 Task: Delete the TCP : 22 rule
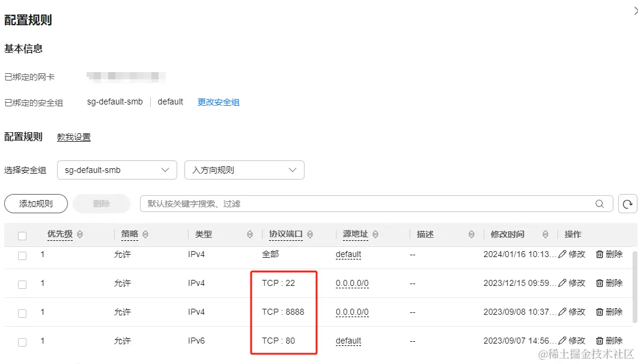point(609,283)
